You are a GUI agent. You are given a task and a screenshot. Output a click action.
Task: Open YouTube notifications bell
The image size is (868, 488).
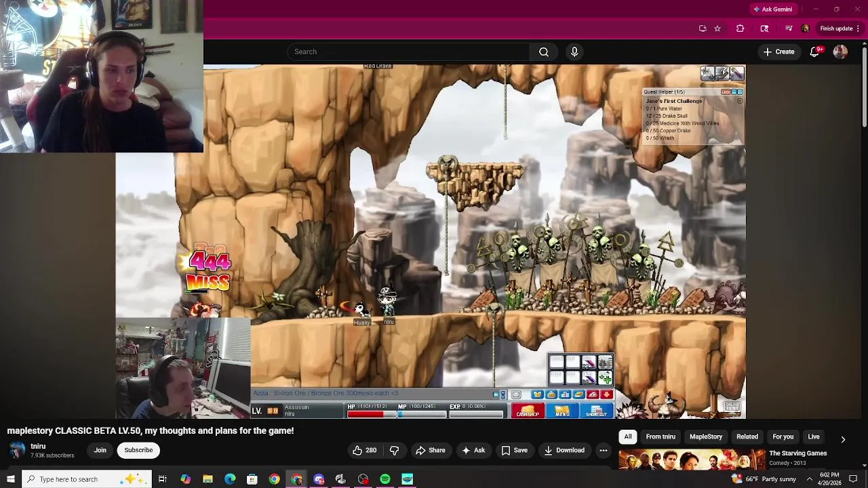click(815, 52)
